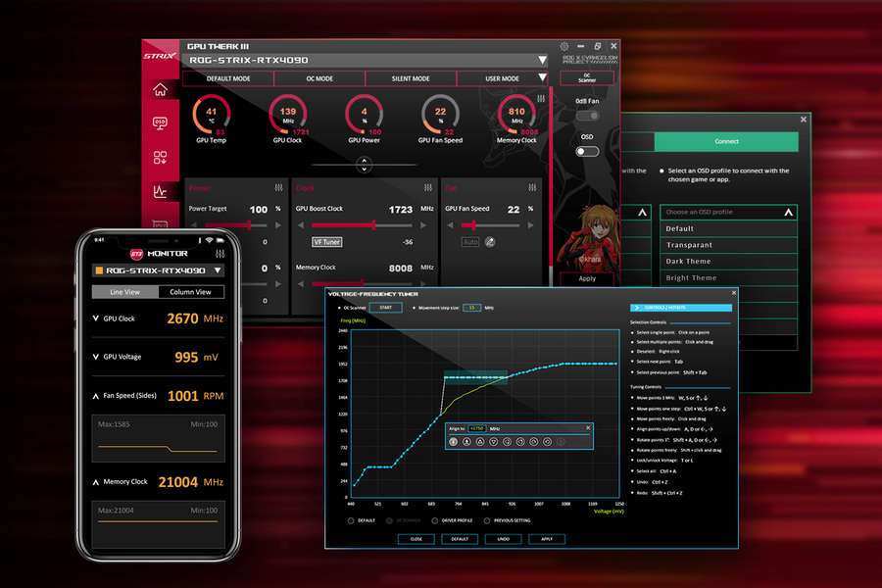Choose Default OSD profile
The width and height of the screenshot is (882, 588).
coord(728,229)
